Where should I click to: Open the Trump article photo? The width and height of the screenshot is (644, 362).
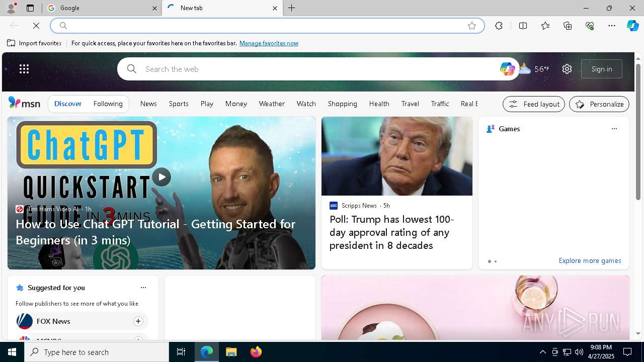(x=397, y=156)
